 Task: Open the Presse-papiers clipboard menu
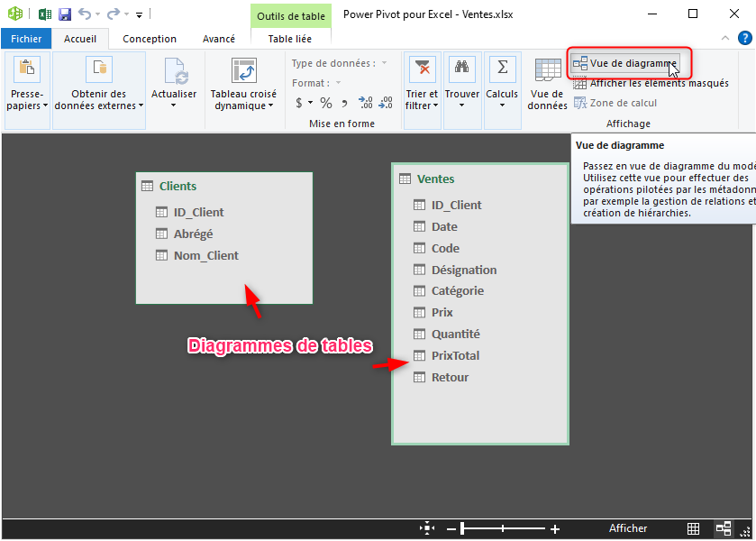[27, 91]
